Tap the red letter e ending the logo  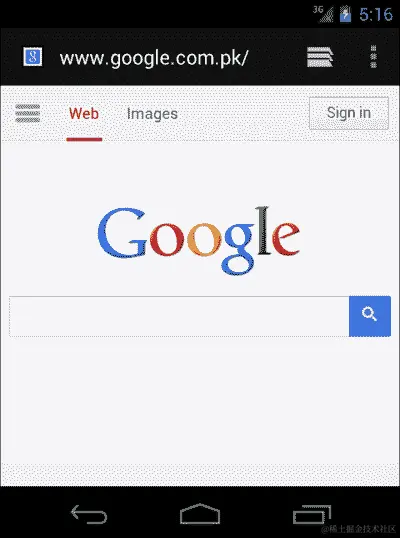pos(286,238)
